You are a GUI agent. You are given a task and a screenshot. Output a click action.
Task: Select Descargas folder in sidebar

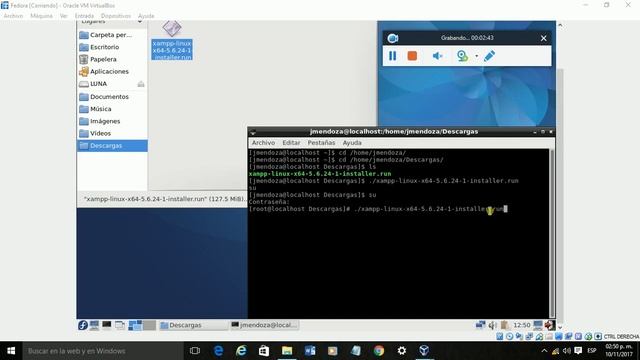(112, 146)
